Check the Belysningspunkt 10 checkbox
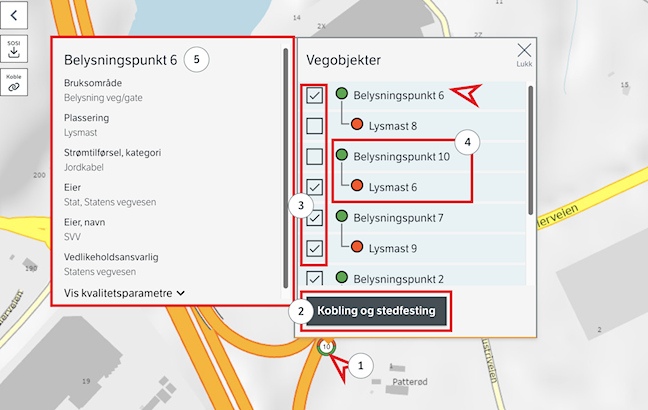648x410 pixels. 314,157
